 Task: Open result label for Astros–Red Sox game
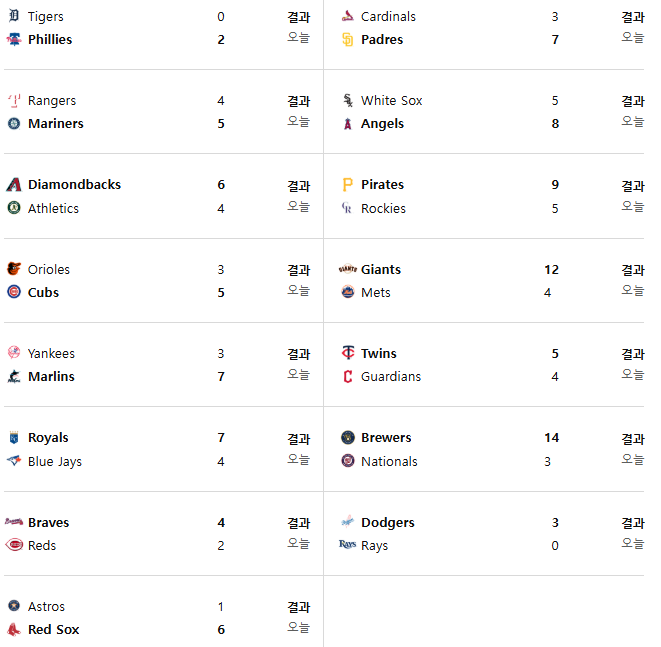click(298, 607)
